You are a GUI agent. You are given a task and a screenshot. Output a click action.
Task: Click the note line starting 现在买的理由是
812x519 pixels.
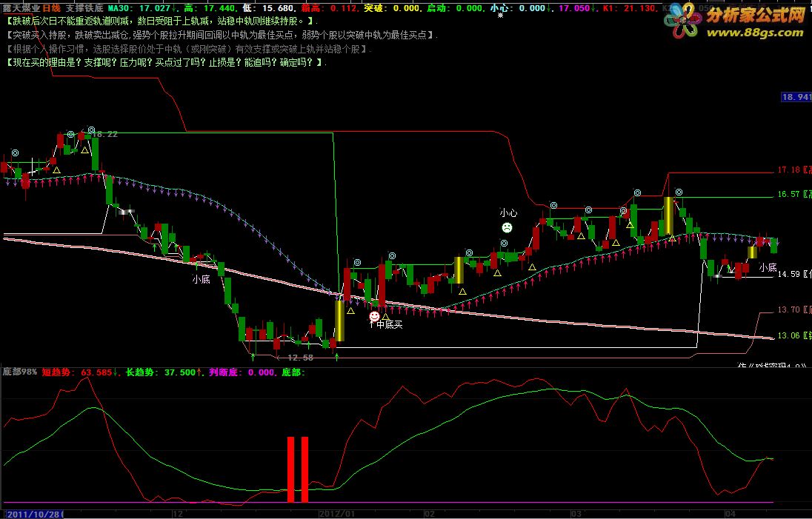167,63
